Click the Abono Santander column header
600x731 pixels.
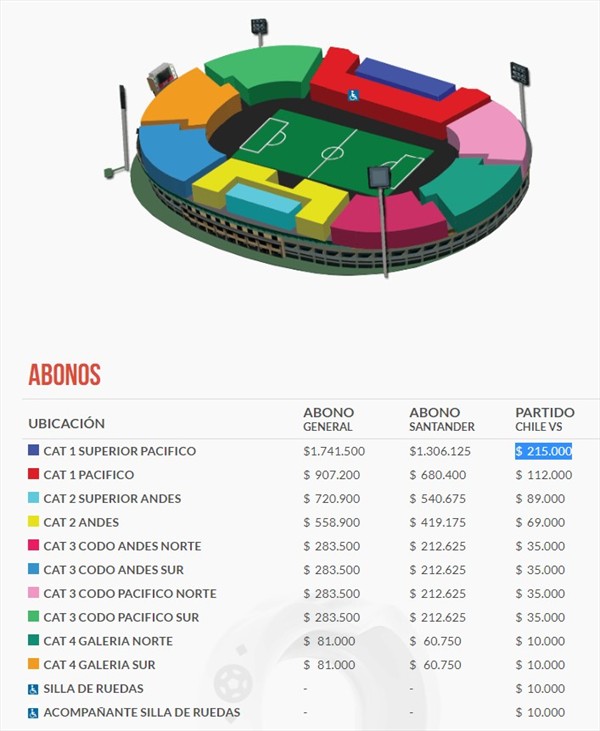pyautogui.click(x=442, y=419)
